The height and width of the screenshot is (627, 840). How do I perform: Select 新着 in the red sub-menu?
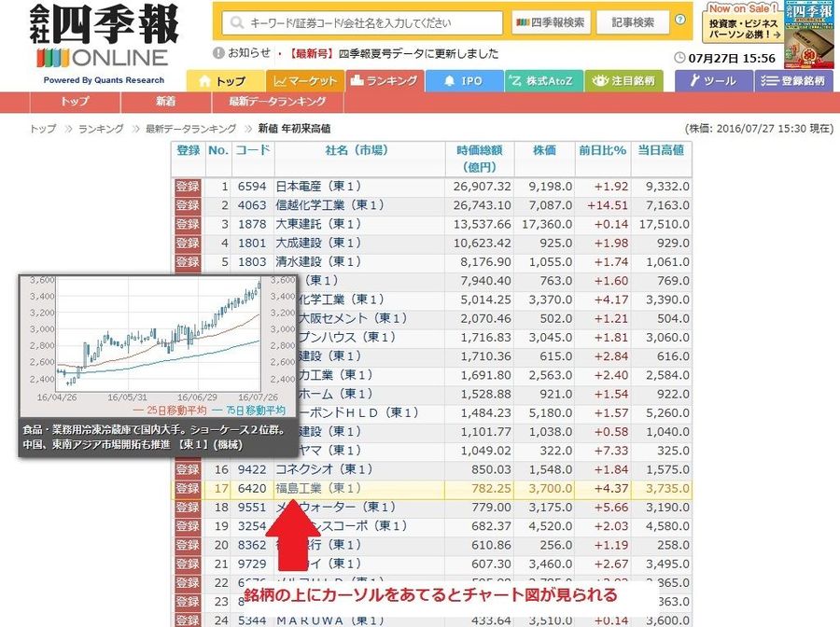coord(166,101)
